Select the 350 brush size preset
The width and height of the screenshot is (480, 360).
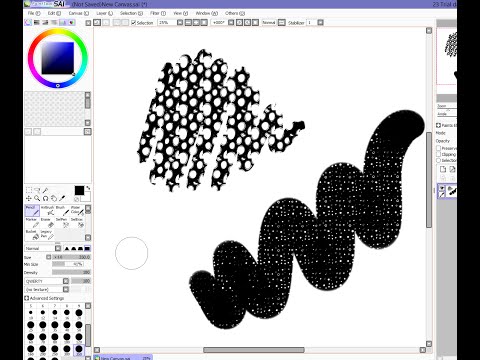click(79, 349)
